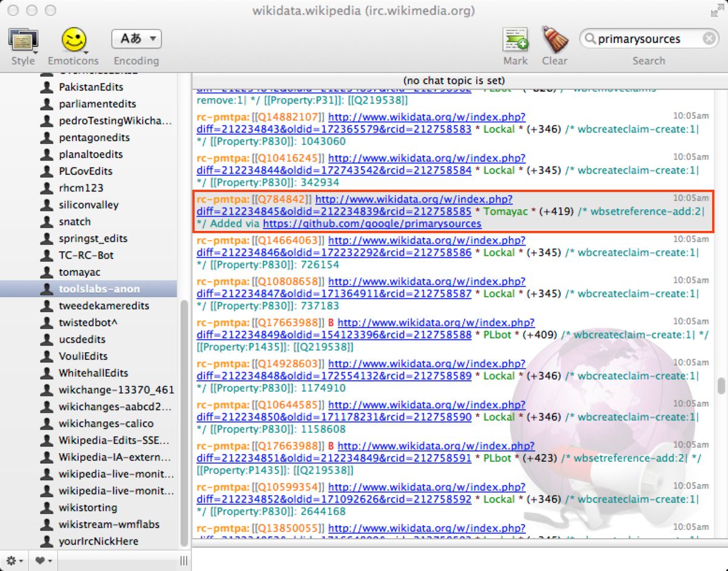Open the Style toolbar icon
Screen dimensions: 728x571
(x=23, y=41)
